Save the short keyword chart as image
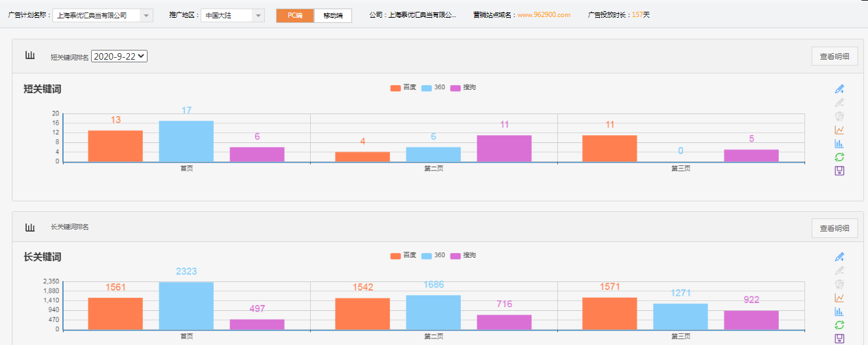This screenshot has width=868, height=345. pyautogui.click(x=839, y=171)
